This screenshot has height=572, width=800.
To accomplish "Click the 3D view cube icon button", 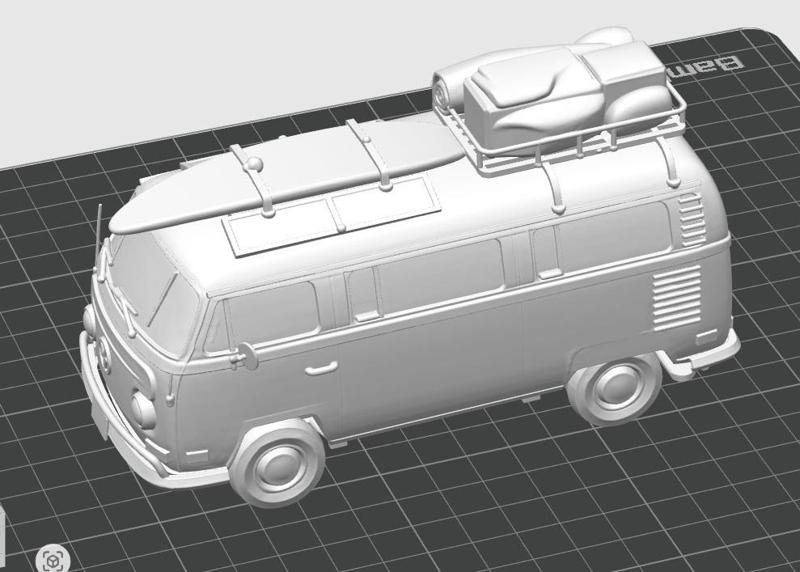I will click(53, 560).
